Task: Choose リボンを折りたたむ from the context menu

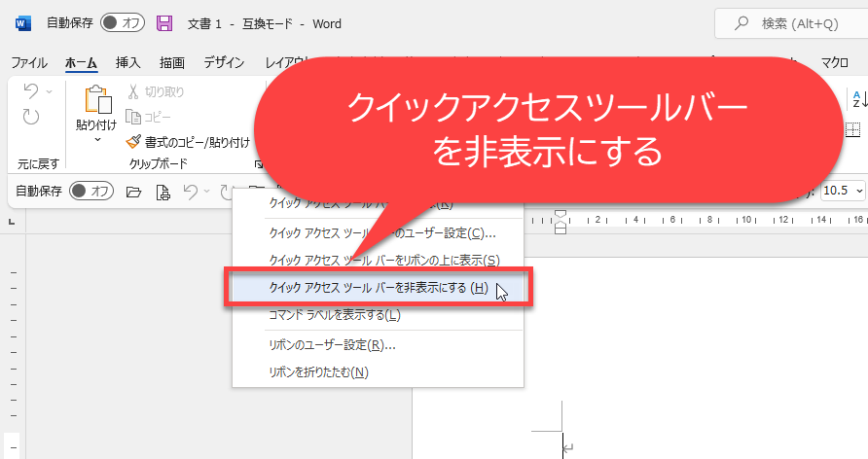Action: [318, 371]
